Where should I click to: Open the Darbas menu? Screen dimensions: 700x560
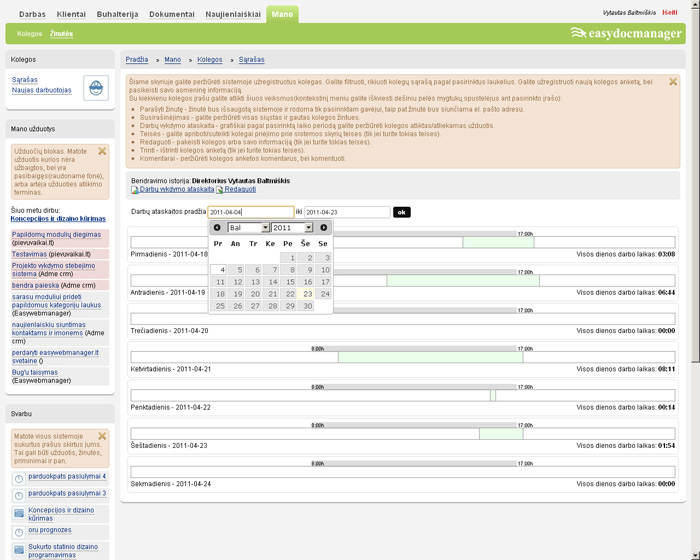[x=32, y=14]
